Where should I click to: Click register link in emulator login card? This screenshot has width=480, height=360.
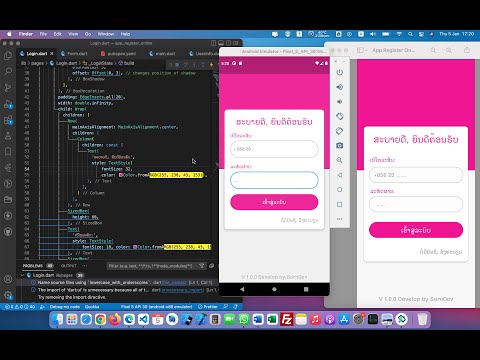point(299,220)
